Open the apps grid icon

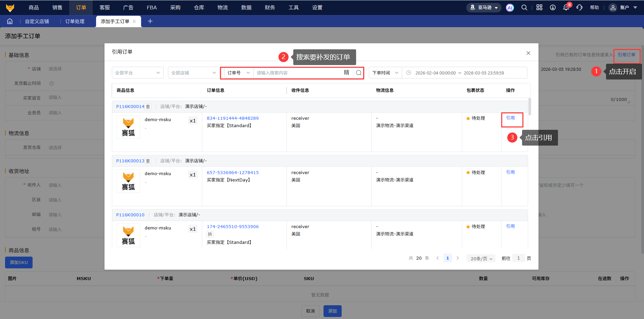(x=539, y=8)
